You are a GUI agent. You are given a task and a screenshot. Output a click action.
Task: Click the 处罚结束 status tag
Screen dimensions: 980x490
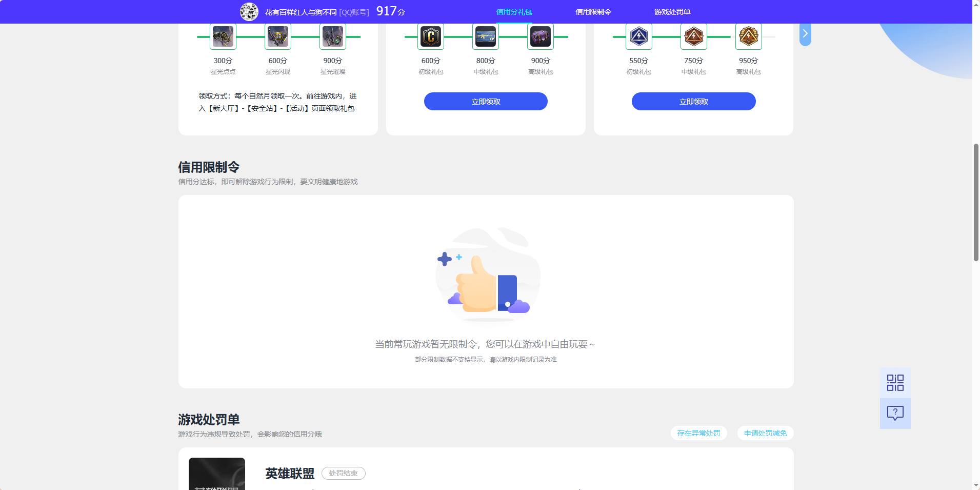(344, 473)
